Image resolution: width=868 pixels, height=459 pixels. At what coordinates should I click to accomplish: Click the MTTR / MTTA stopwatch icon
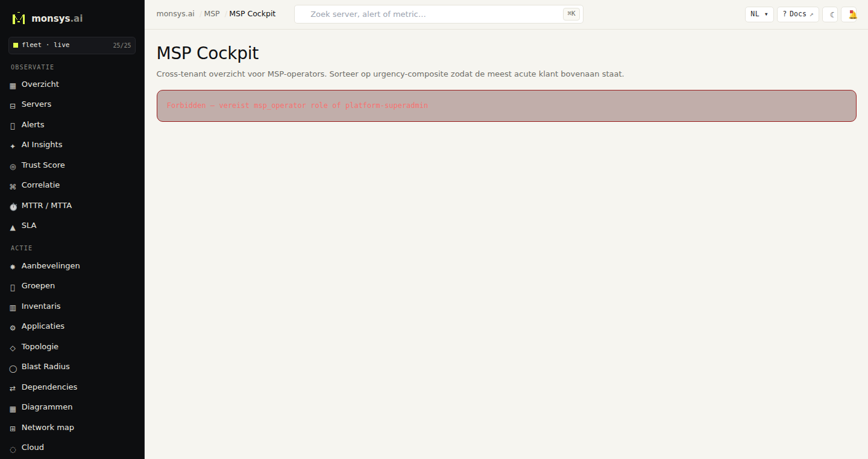(13, 206)
